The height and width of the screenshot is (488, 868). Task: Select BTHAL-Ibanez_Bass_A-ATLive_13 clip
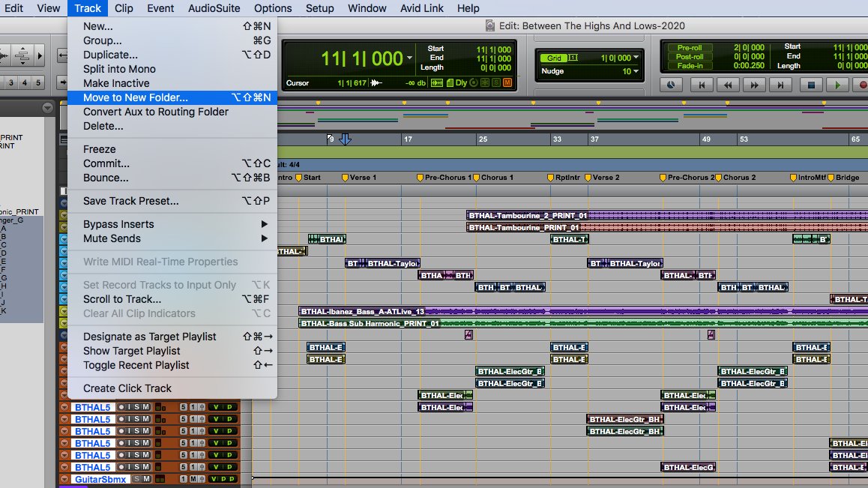(x=583, y=311)
